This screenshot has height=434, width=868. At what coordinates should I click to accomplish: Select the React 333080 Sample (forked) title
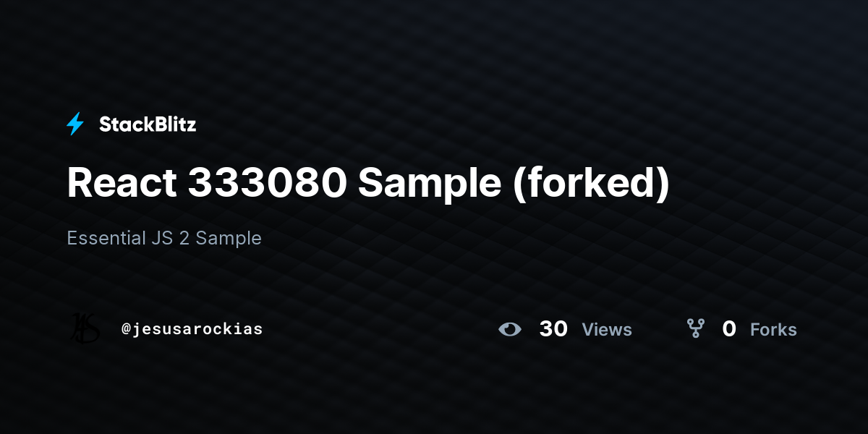point(368,183)
